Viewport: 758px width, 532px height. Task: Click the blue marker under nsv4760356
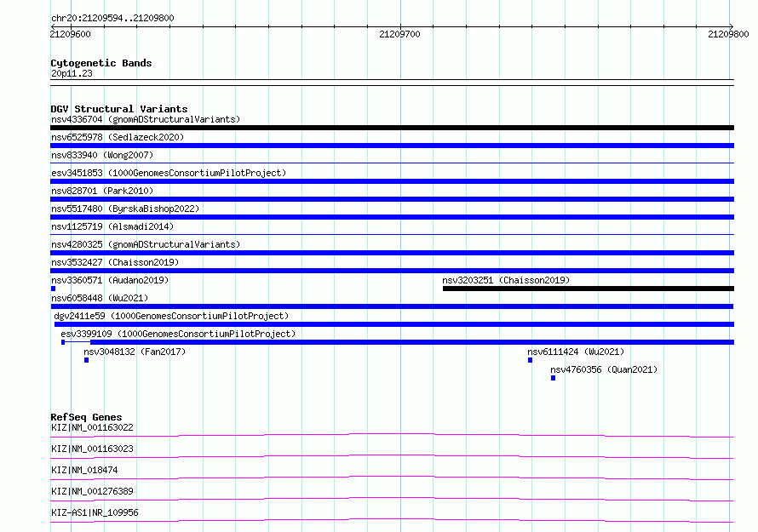point(553,378)
